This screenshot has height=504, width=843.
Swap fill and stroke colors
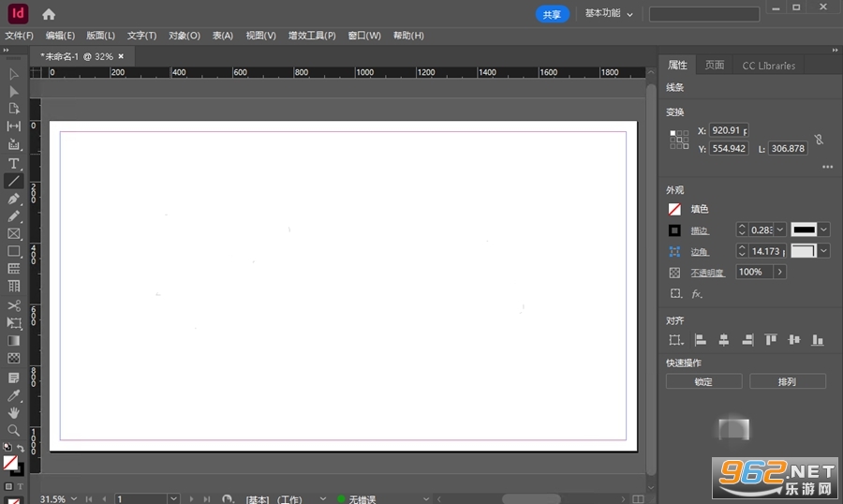(21, 448)
